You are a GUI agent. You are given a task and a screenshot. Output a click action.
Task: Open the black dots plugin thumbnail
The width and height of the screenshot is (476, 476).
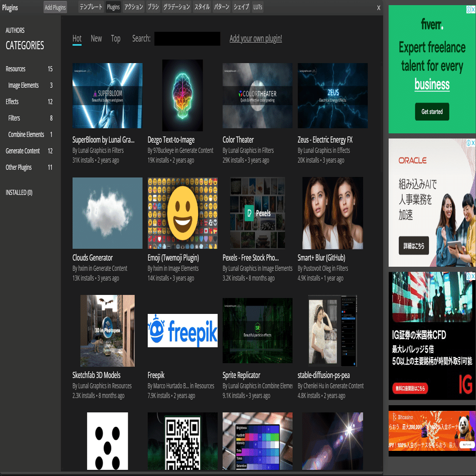[x=108, y=441]
